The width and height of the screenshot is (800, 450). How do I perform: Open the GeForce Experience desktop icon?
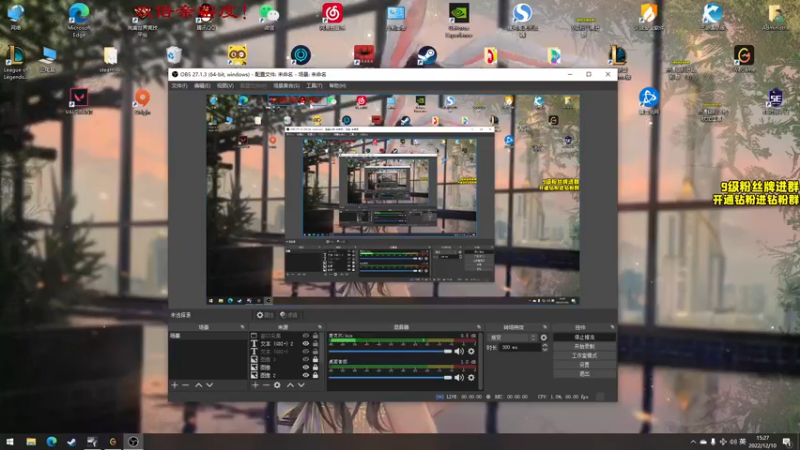click(x=458, y=19)
